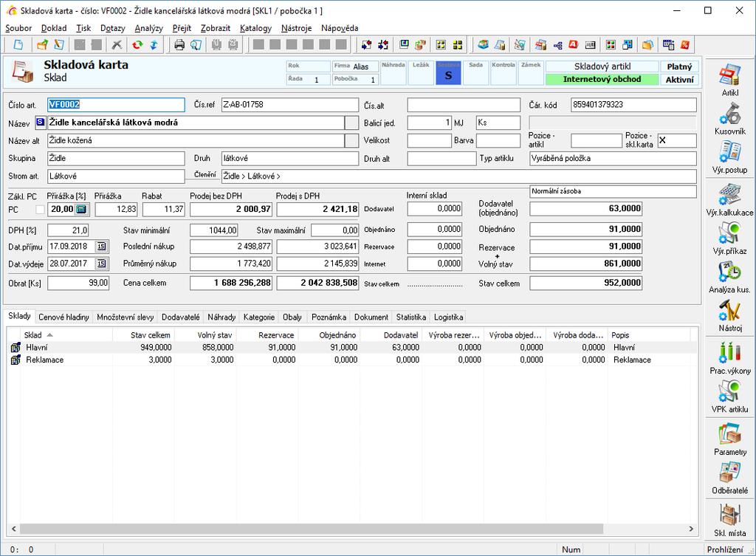
Task: Click the Internetový obchod button
Action: (602, 80)
